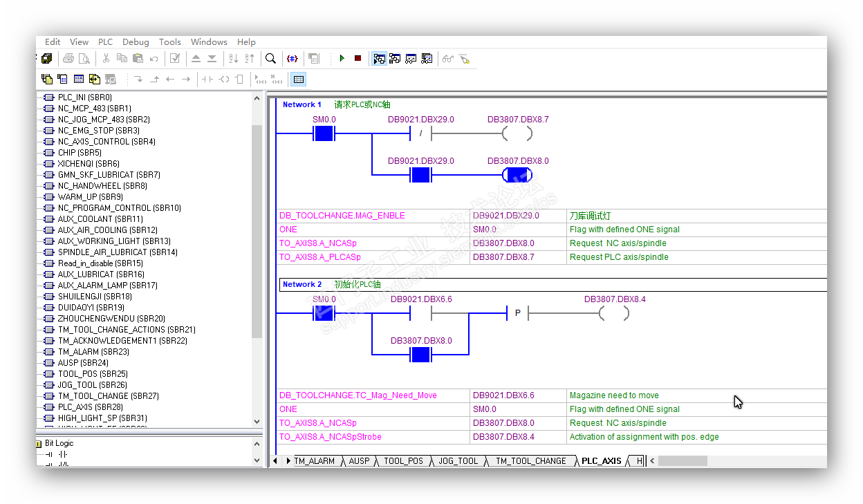Click the Save all icon in toolbar
The image size is (863, 504).
click(47, 59)
